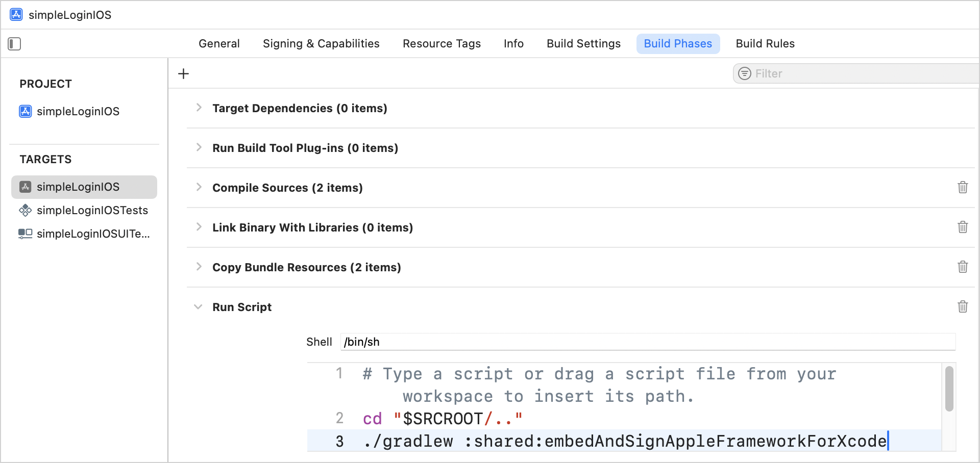
Task: Click the simpleLoginIOSUITests target icon
Action: [x=26, y=234]
